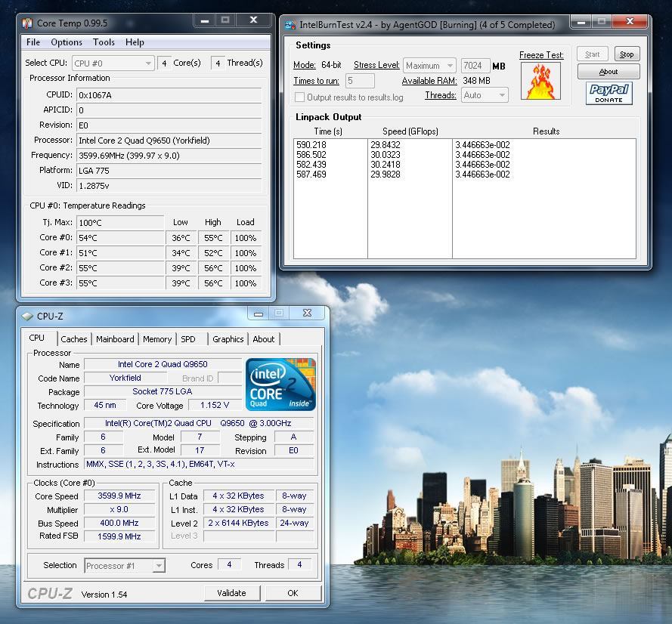This screenshot has width=672, height=624.
Task: Click the speed value 30.2418 GFlops
Action: click(x=386, y=165)
